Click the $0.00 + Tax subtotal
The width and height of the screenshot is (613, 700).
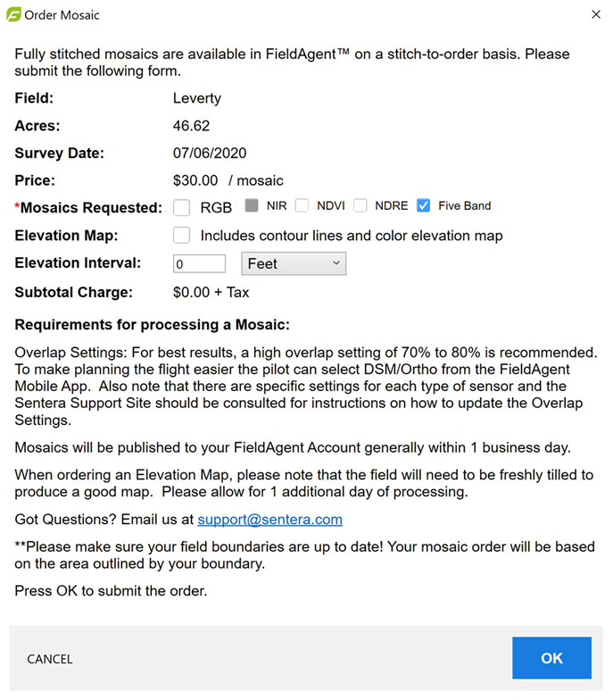[x=211, y=292]
